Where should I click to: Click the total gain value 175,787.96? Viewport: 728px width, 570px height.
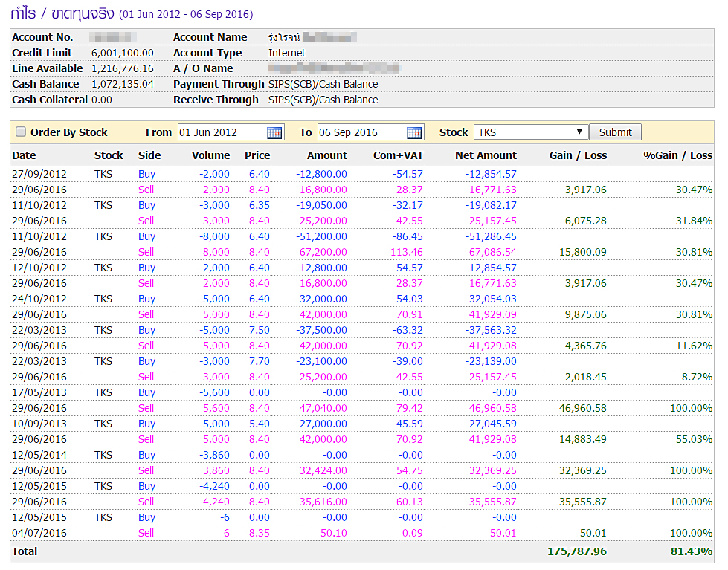[x=576, y=551]
